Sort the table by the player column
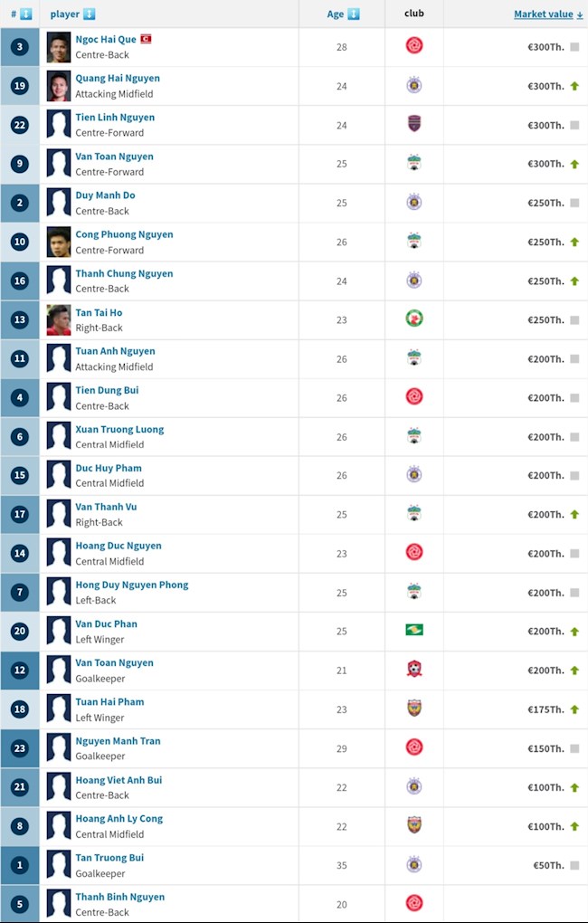Viewport: 588px width, 923px height. tap(72, 14)
